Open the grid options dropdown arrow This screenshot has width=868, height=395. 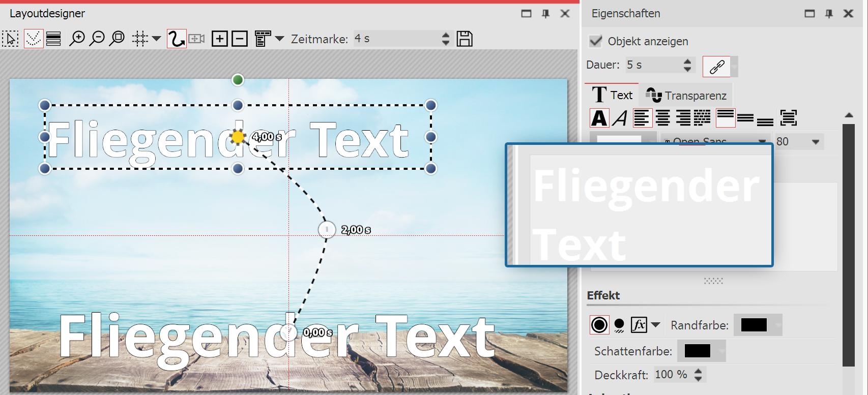[157, 39]
